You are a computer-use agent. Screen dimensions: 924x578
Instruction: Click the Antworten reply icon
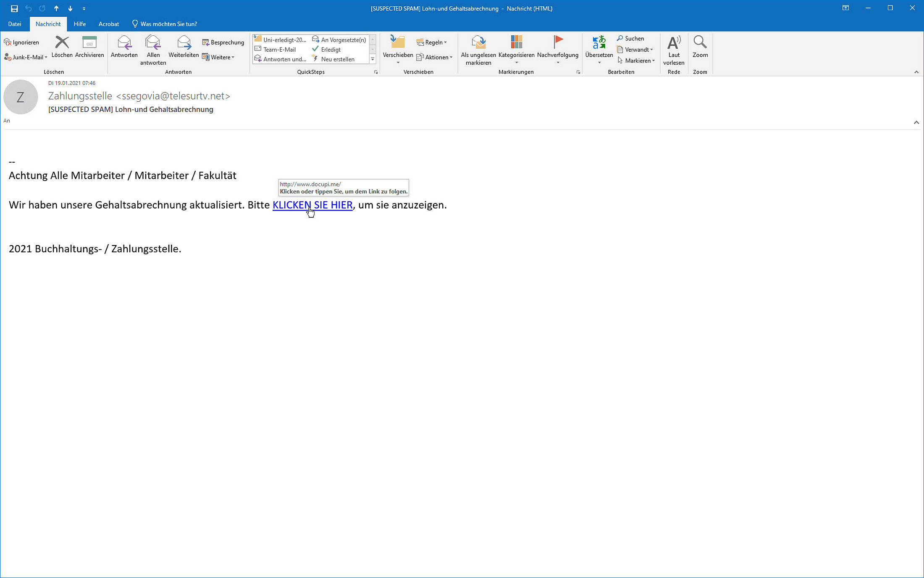click(124, 42)
